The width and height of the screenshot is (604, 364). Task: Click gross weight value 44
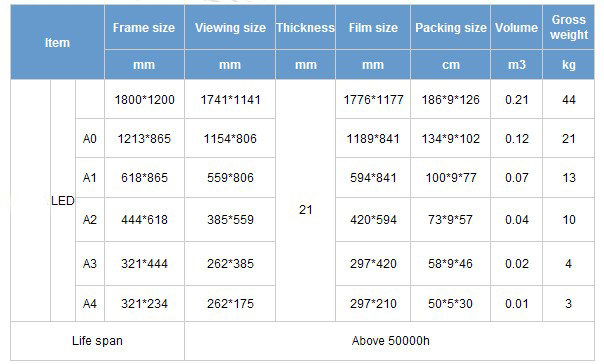pyautogui.click(x=569, y=100)
